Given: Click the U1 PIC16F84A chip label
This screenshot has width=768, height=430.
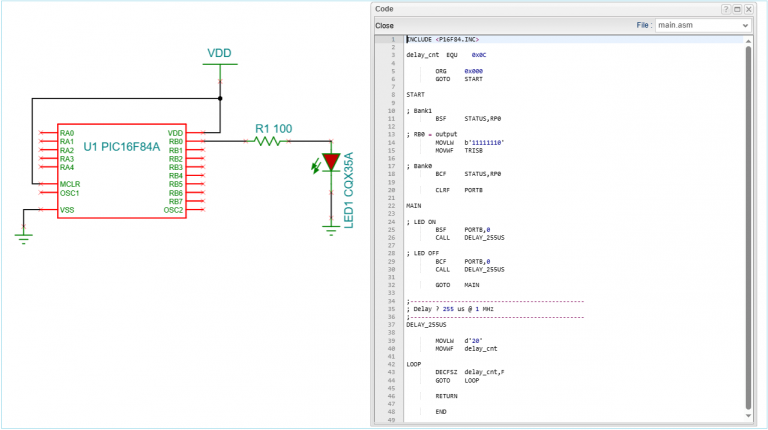Looking at the screenshot, I should coord(121,146).
